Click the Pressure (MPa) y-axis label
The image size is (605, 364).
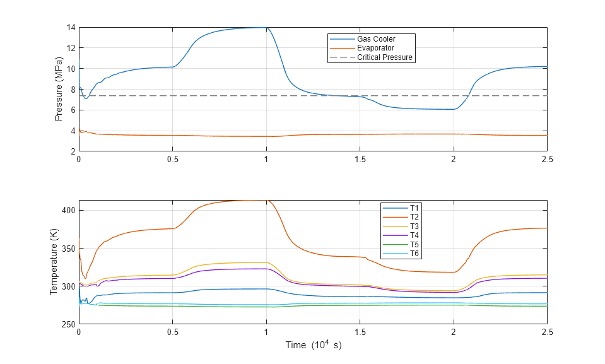tap(59, 89)
